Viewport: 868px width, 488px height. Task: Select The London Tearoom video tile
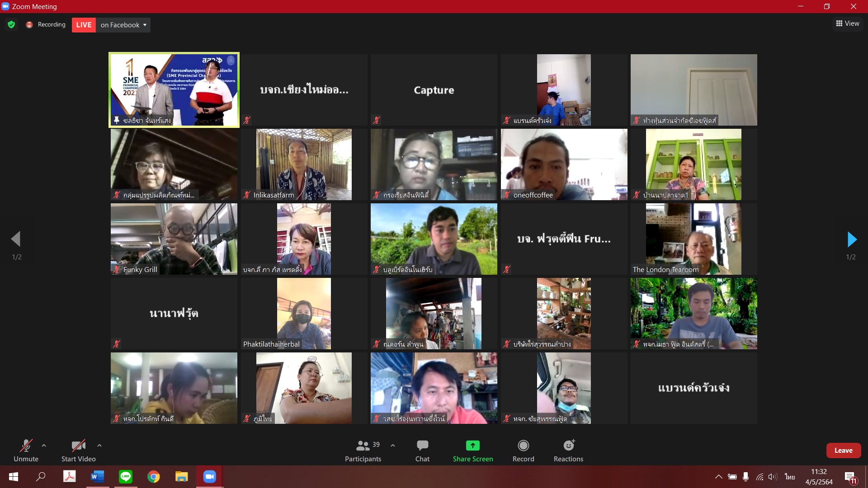(x=693, y=239)
